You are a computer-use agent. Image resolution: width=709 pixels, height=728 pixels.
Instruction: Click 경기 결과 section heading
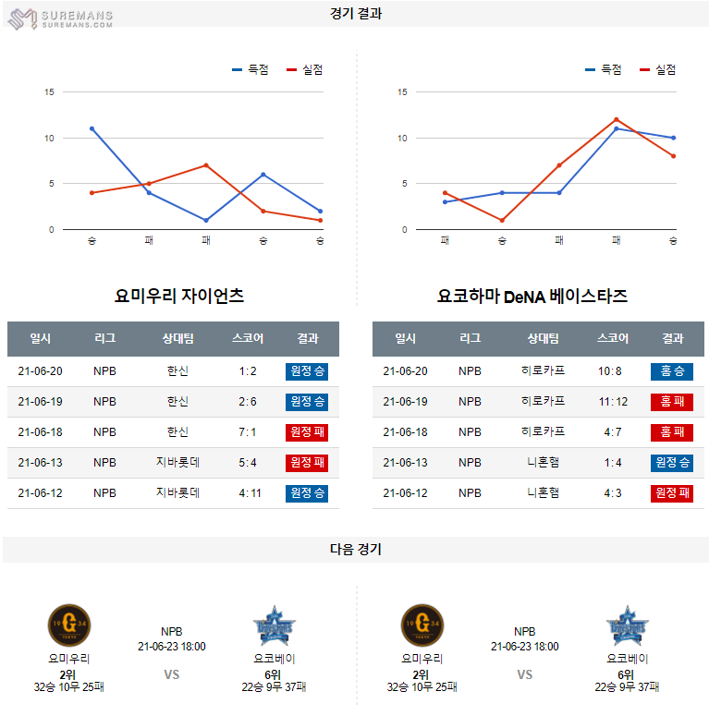point(355,14)
